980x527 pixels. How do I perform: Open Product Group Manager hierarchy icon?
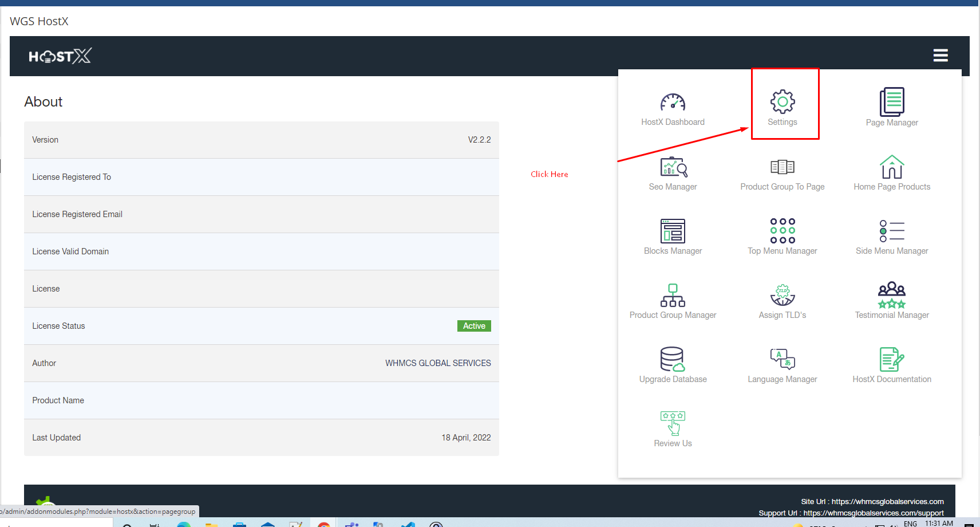(x=673, y=296)
